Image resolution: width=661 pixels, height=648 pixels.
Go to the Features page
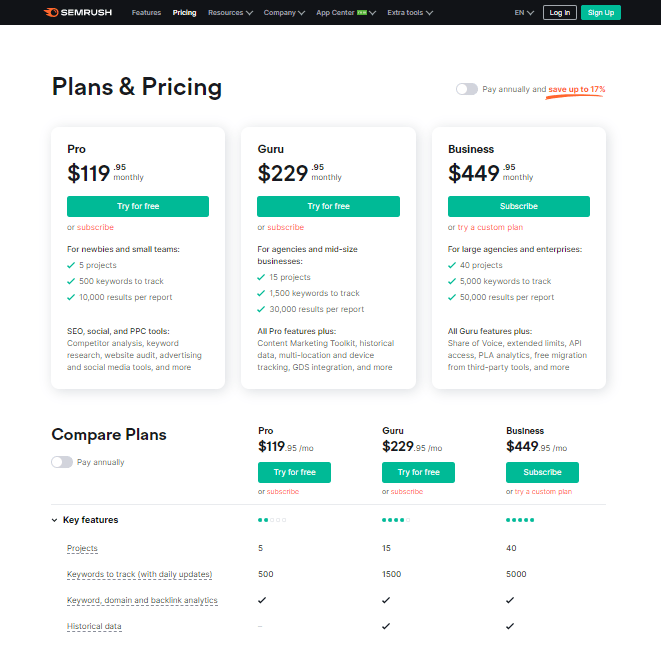146,13
